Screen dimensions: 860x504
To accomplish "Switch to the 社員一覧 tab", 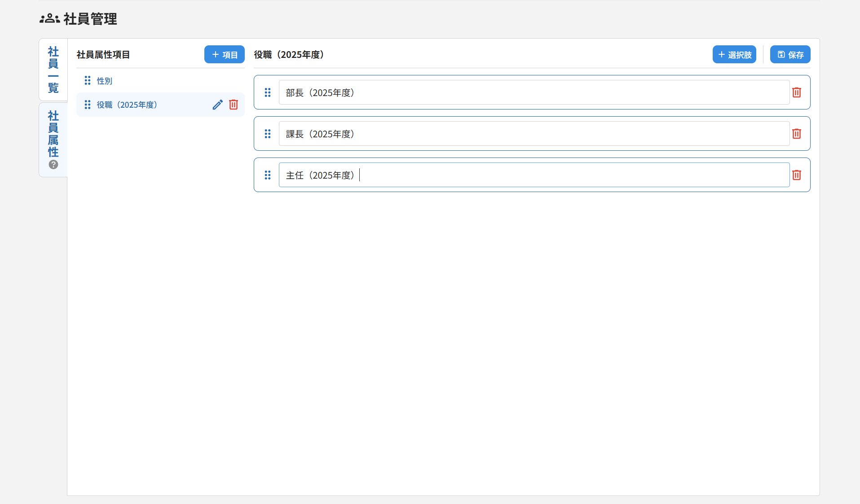I will click(x=53, y=69).
